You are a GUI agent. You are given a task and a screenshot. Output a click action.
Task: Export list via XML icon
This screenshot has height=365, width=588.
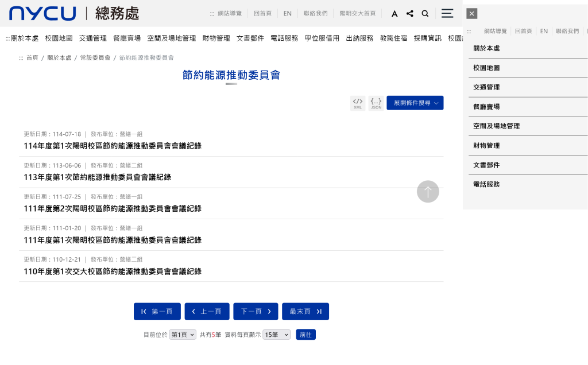(358, 103)
